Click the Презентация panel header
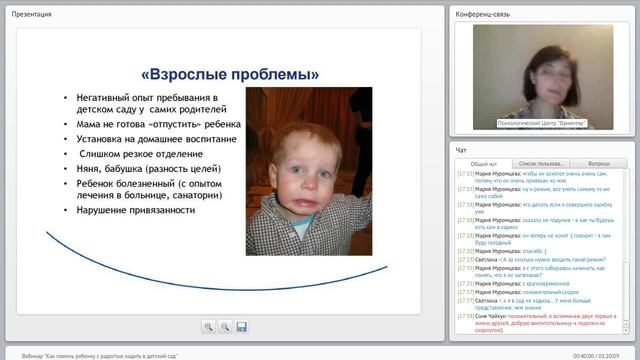The height and width of the screenshot is (360, 640). (x=31, y=14)
